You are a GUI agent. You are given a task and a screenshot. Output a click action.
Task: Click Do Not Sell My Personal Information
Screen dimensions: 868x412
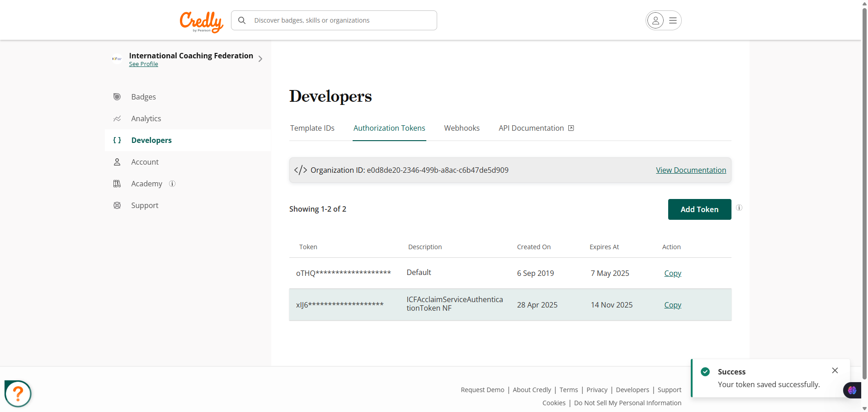tap(627, 403)
